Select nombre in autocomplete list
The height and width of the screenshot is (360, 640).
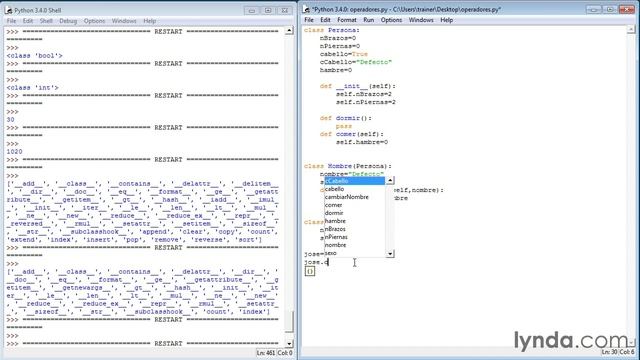[355, 245]
